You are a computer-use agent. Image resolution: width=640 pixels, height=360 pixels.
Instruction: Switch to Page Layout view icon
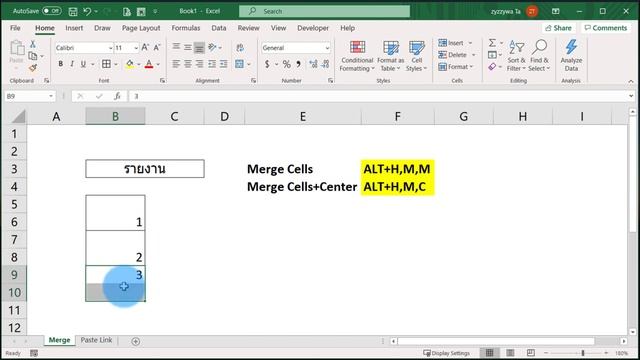pyautogui.click(x=510, y=353)
